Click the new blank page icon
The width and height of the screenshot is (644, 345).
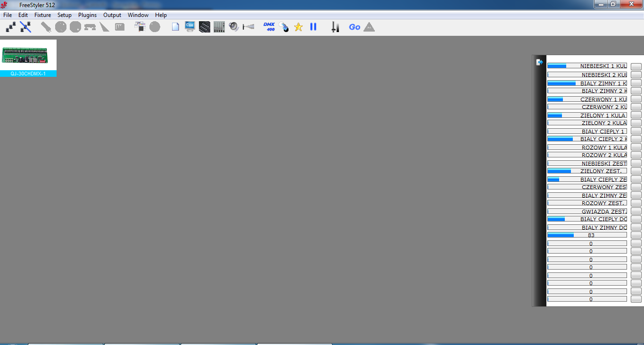coord(175,27)
